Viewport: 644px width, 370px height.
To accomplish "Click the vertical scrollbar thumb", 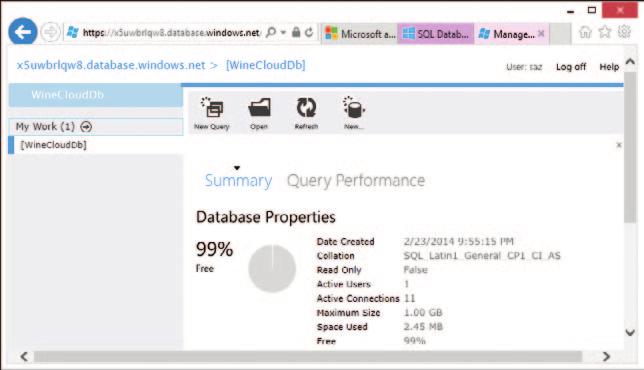I will [x=630, y=148].
